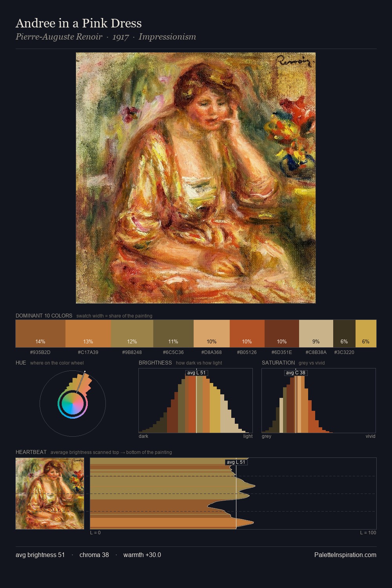The height and width of the screenshot is (588, 392).
Task: Click the PaletteInspiration.com link
Action: coord(345,555)
